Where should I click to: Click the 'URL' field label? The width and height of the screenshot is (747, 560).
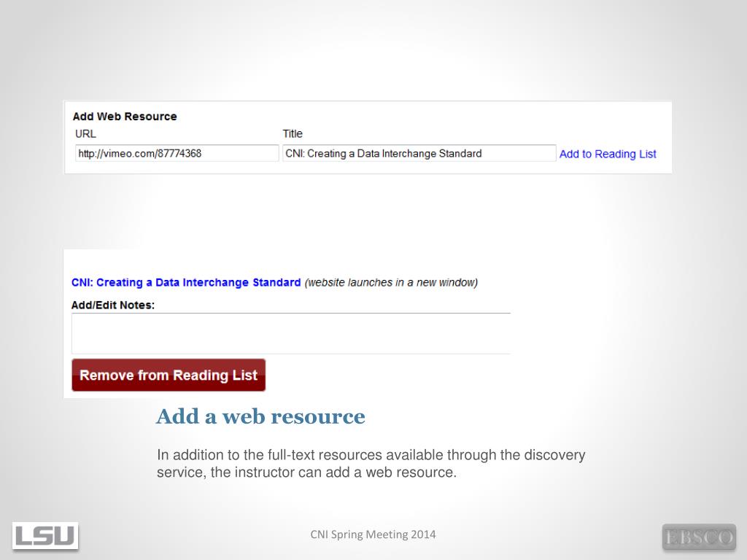(x=86, y=134)
